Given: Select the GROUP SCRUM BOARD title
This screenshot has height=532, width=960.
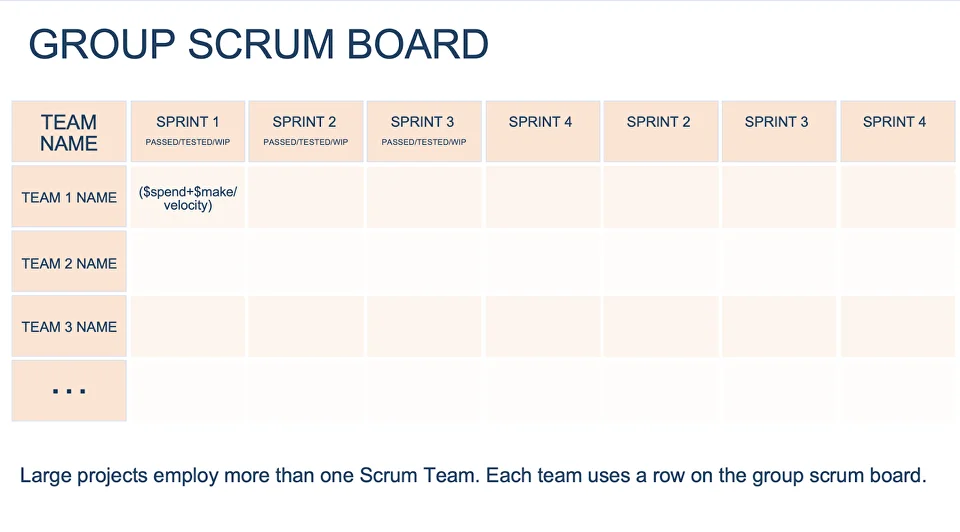Looking at the screenshot, I should point(258,44).
